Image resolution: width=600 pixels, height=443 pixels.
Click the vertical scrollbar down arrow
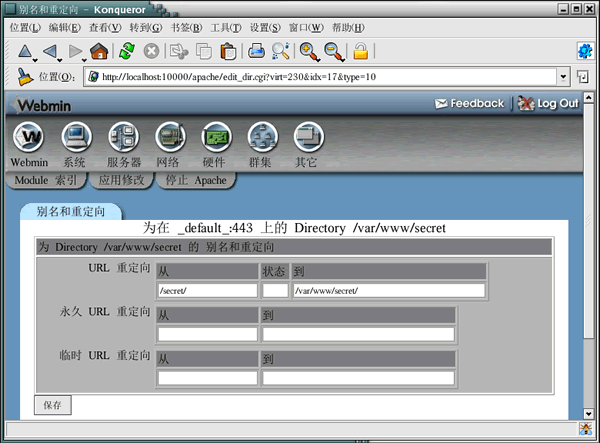point(589,414)
